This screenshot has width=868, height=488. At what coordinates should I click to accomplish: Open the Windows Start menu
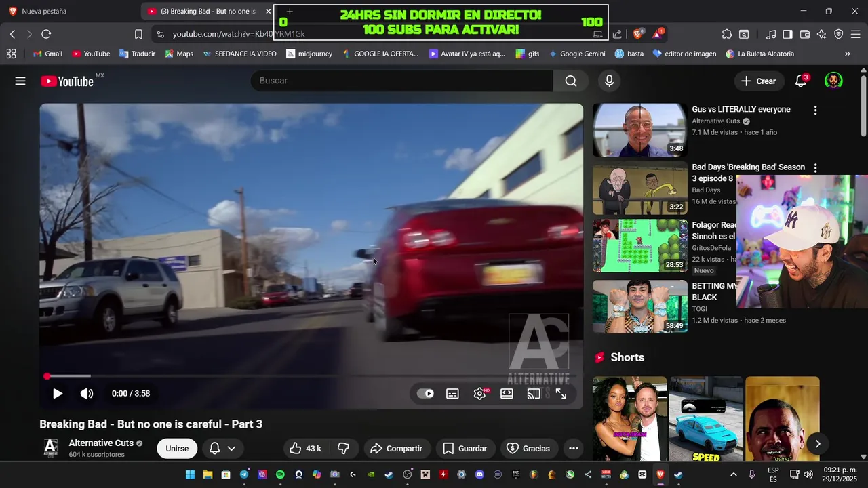(190, 474)
